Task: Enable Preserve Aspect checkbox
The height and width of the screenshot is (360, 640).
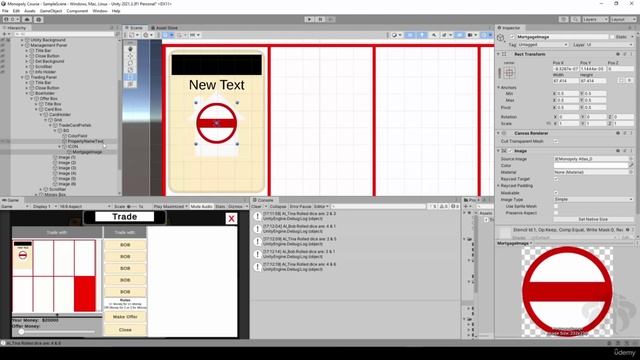Action: tap(556, 213)
